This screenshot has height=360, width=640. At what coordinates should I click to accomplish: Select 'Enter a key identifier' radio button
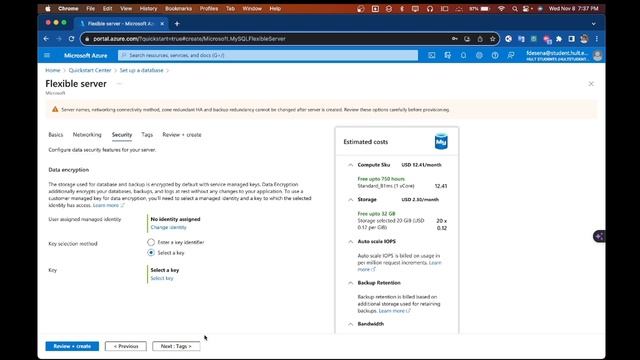[x=151, y=242]
